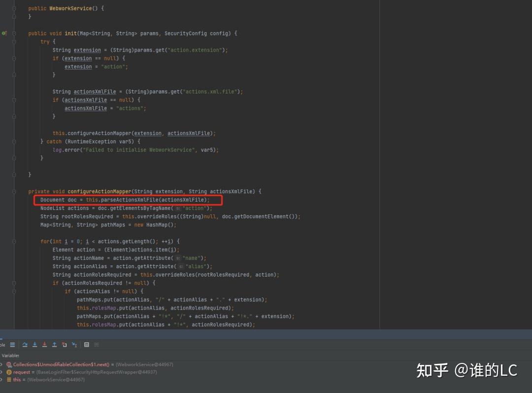Click the object icon of the this variable

9,380
